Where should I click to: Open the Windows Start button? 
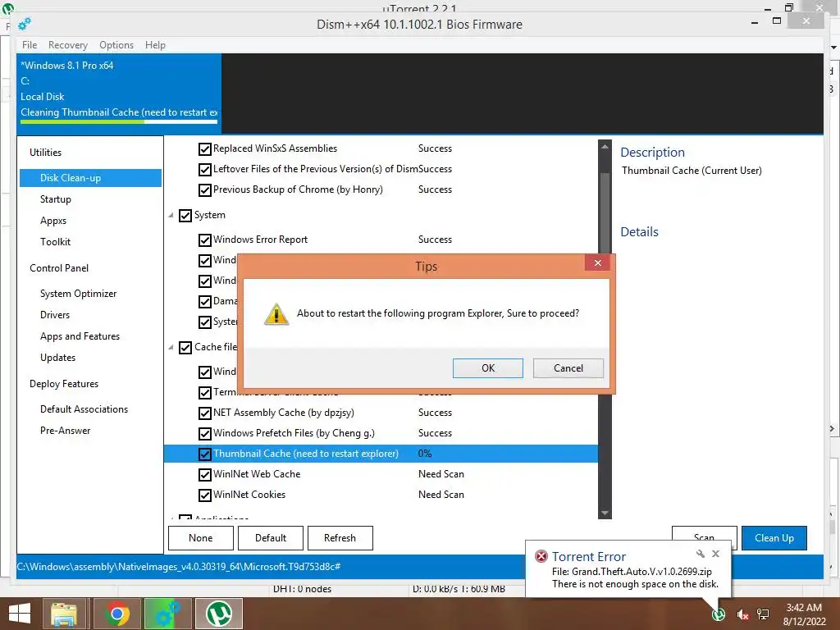click(x=20, y=614)
